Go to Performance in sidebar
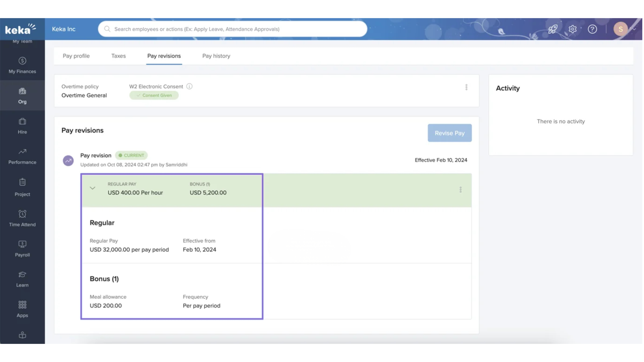The height and width of the screenshot is (362, 644). click(22, 156)
